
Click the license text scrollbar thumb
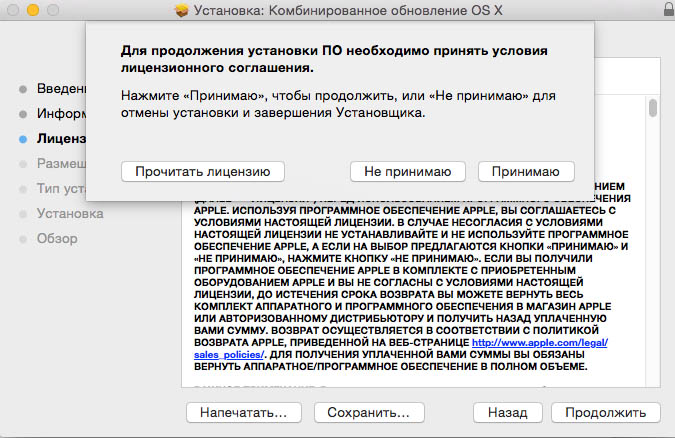(653, 108)
